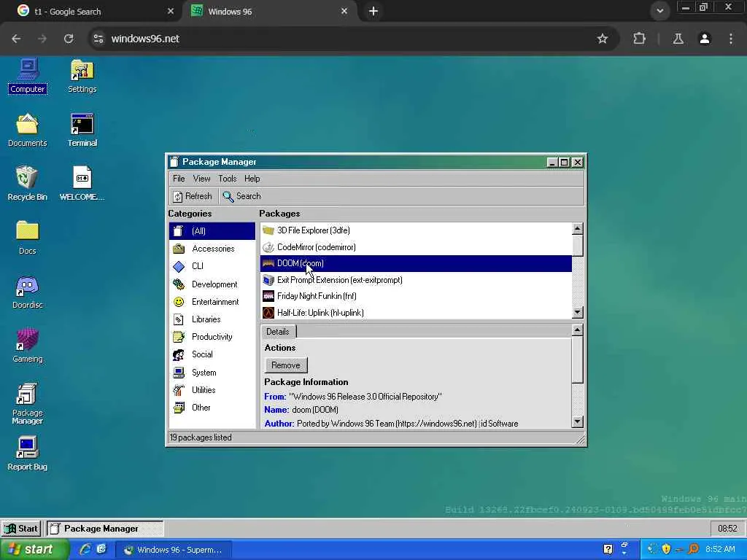747x560 pixels.
Task: Click the Windows 96 - Superm... taskbar item
Action: 174,550
